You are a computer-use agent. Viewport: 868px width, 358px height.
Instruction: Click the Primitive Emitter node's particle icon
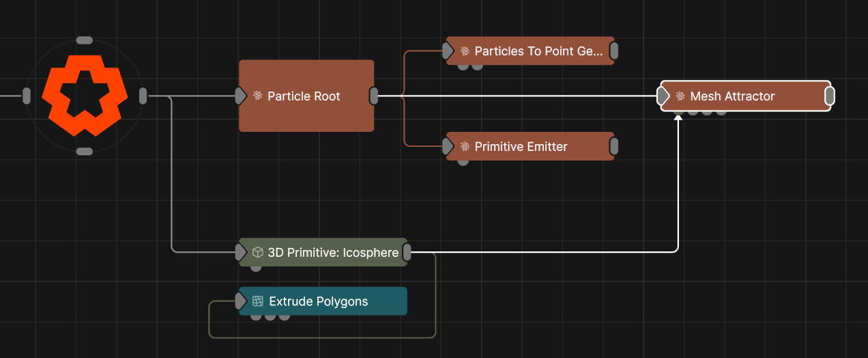pyautogui.click(x=465, y=147)
